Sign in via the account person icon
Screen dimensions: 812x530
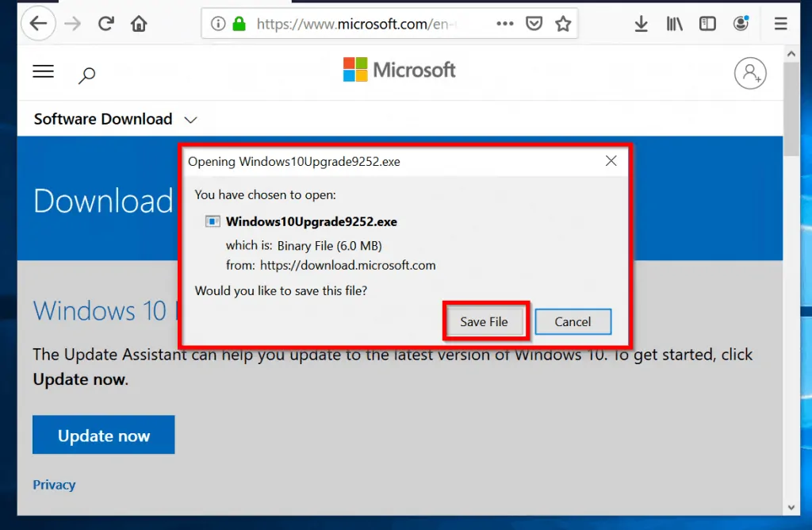pos(750,73)
